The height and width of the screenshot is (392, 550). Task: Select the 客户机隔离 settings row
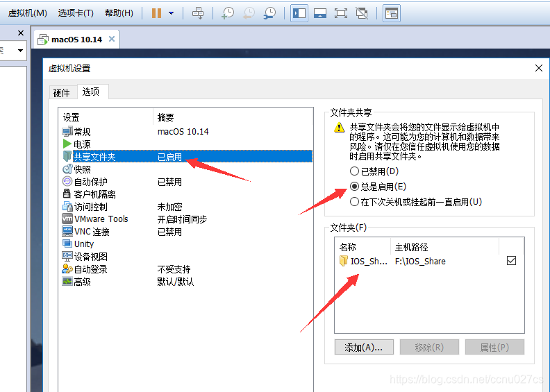coord(186,194)
